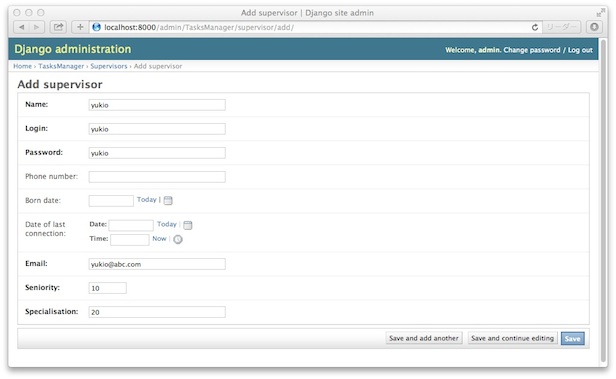The image size is (616, 379).
Task: Click the Specialisation label
Action: [51, 311]
